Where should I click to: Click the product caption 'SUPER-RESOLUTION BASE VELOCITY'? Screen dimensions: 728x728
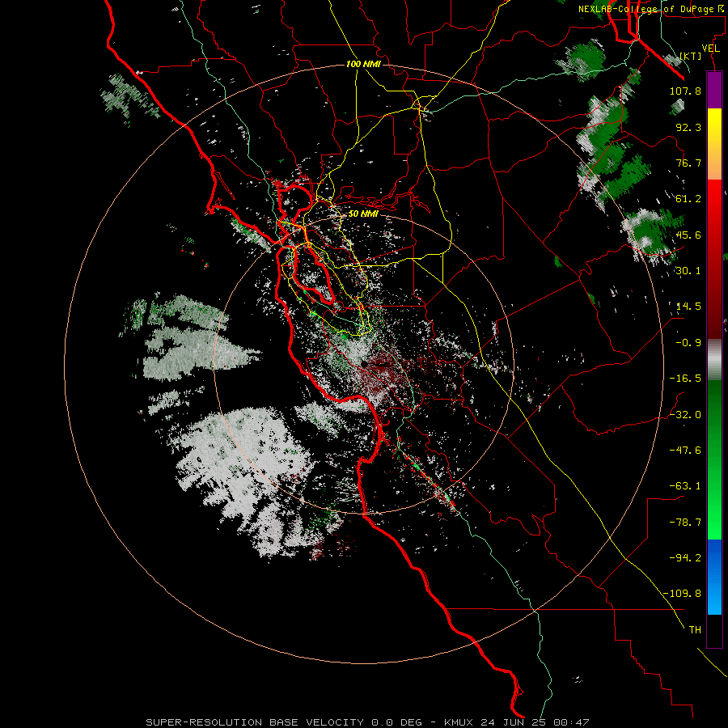pyautogui.click(x=255, y=722)
